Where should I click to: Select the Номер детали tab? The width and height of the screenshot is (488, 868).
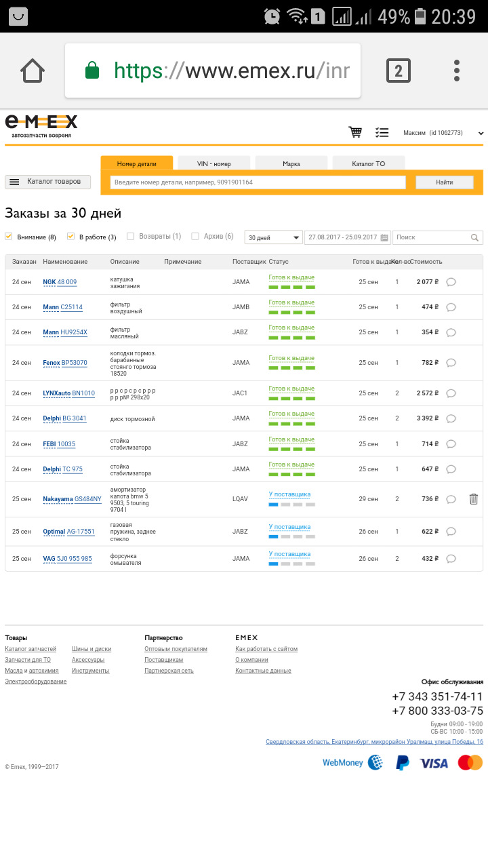137,163
